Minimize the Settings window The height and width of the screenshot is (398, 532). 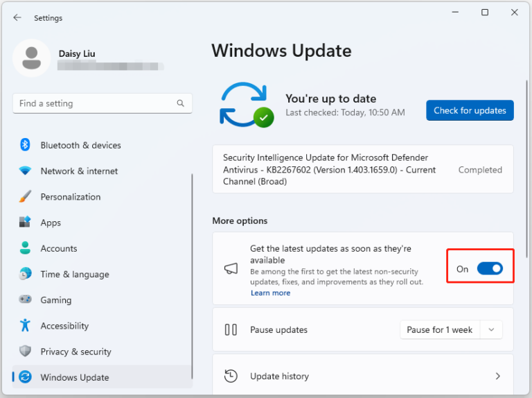[x=455, y=12]
